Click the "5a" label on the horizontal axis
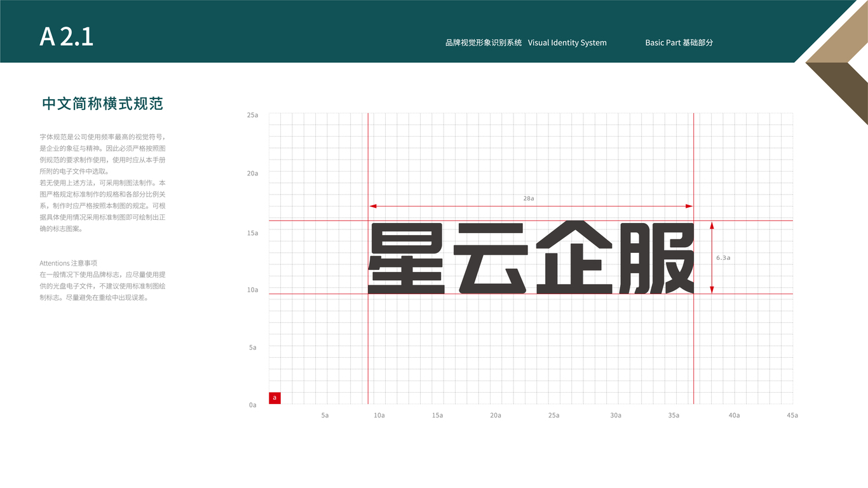Image resolution: width=868 pixels, height=488 pixels. pyautogui.click(x=325, y=415)
